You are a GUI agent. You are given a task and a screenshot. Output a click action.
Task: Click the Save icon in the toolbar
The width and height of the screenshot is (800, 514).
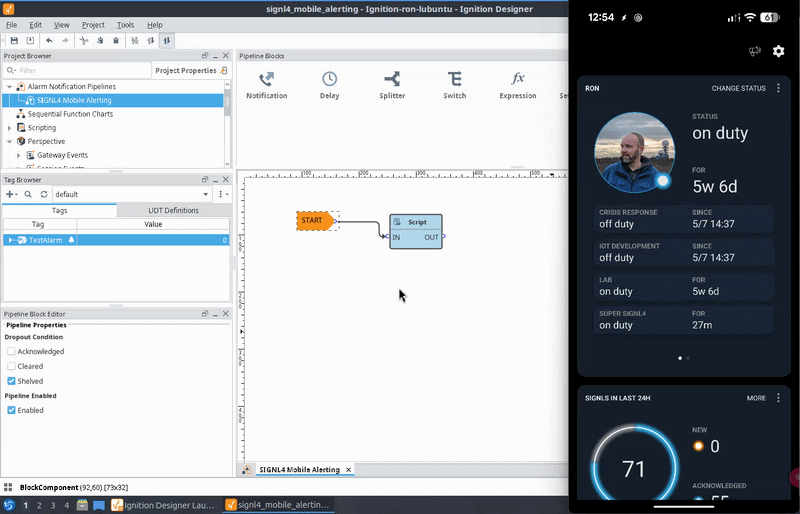14,40
